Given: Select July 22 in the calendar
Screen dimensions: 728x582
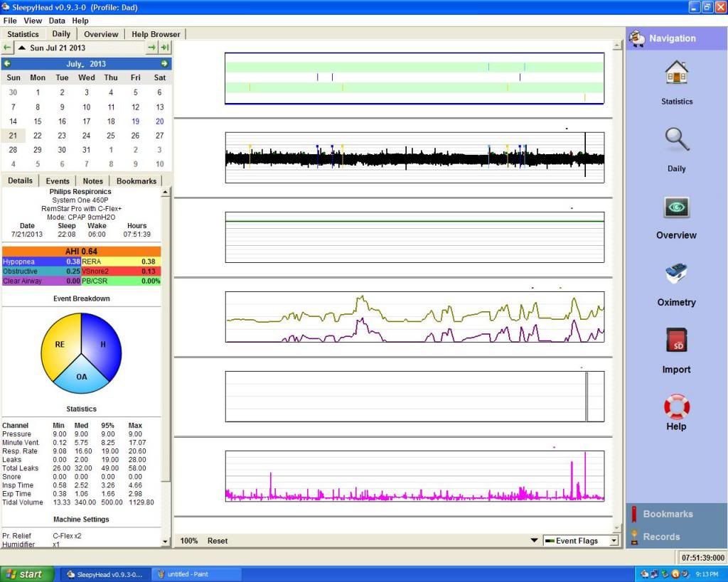Looking at the screenshot, I should click(38, 136).
